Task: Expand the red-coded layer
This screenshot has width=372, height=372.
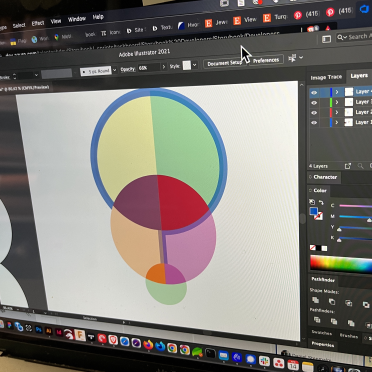Action: coord(337,112)
